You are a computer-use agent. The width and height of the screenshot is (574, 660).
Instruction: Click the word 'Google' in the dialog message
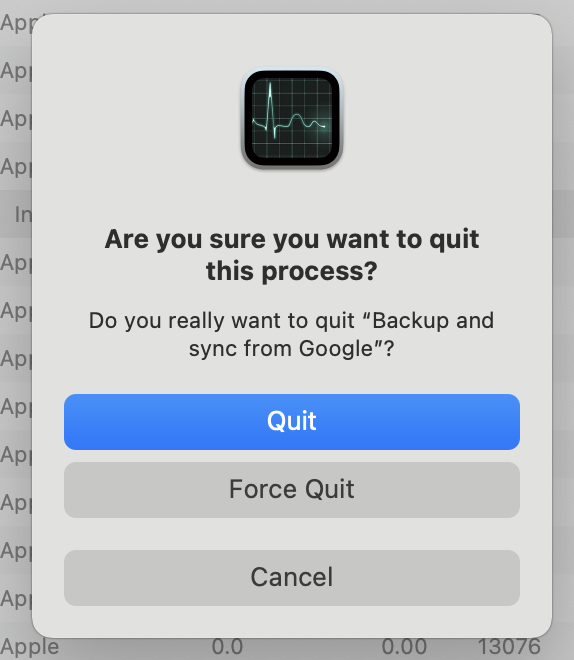coord(336,349)
